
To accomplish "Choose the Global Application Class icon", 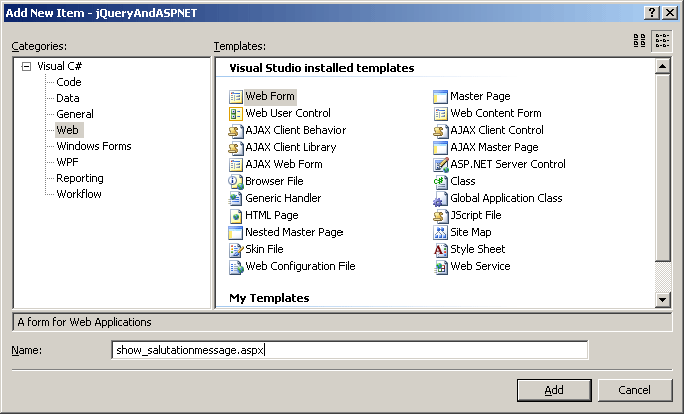I will (441, 199).
